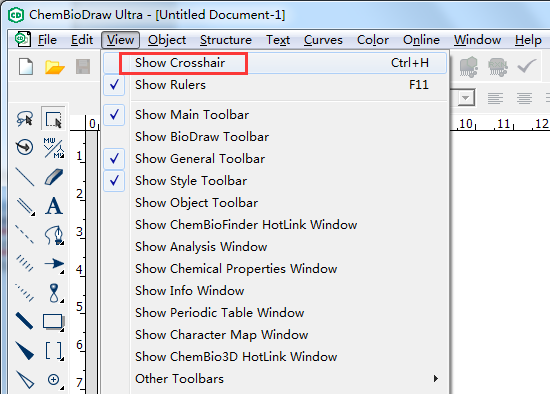Choose the Text tool (A)
Viewport: 550px width, 394px height.
pyautogui.click(x=54, y=206)
